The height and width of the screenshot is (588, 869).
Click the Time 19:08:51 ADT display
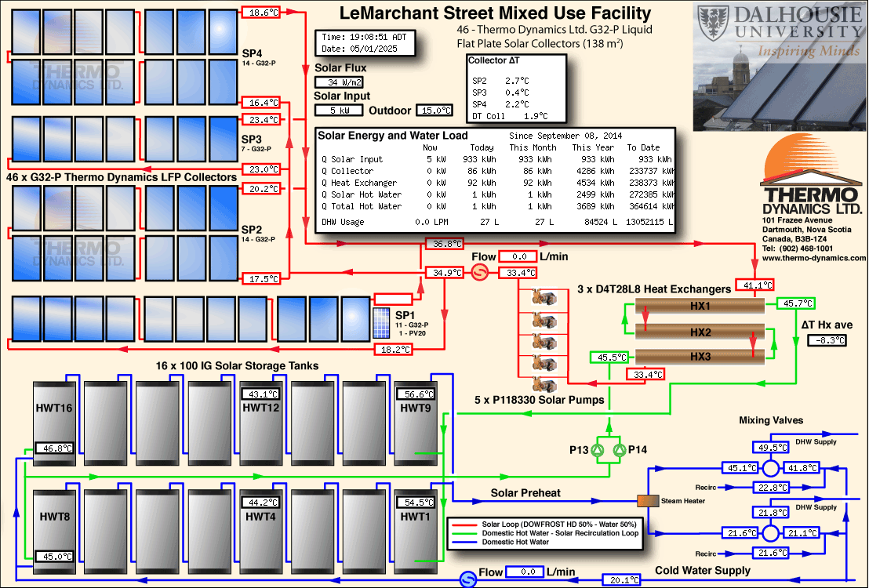coord(364,37)
